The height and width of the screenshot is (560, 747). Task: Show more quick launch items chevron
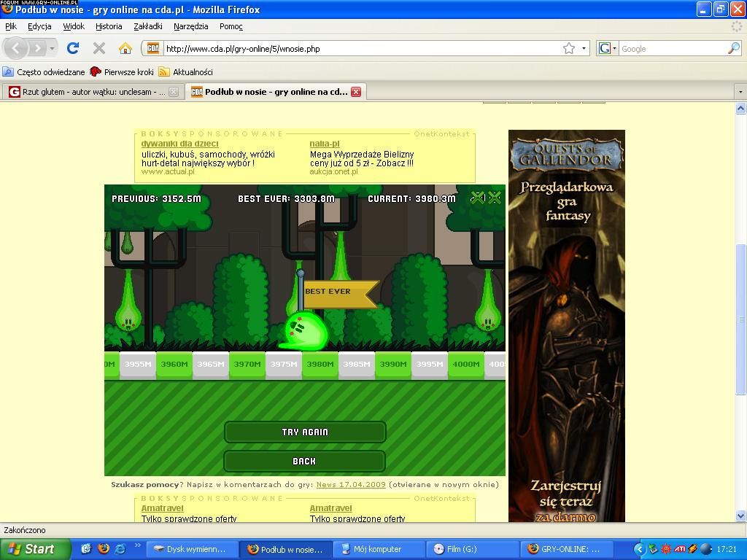(138, 545)
